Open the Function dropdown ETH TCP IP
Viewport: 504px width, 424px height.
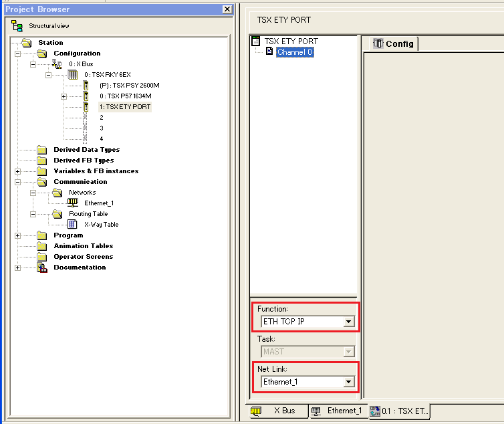point(348,322)
